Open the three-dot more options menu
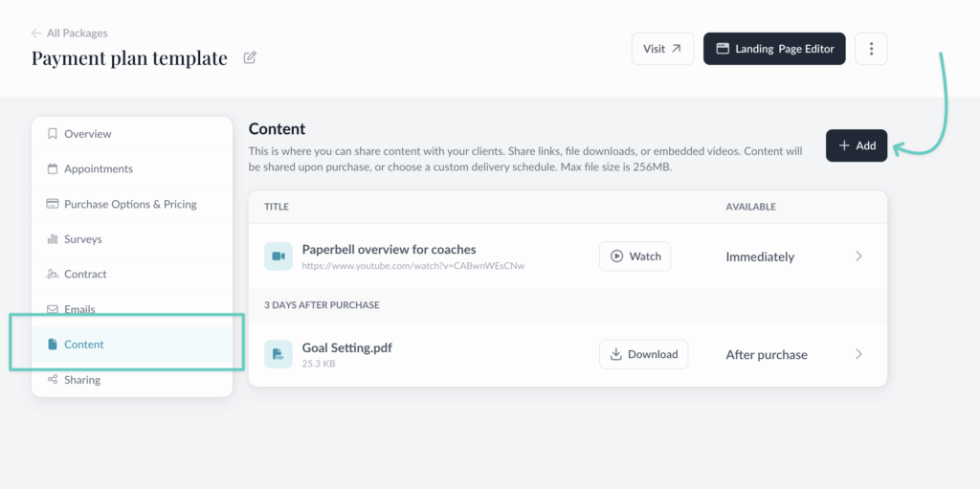Screen dimensions: 980x489 pos(870,49)
